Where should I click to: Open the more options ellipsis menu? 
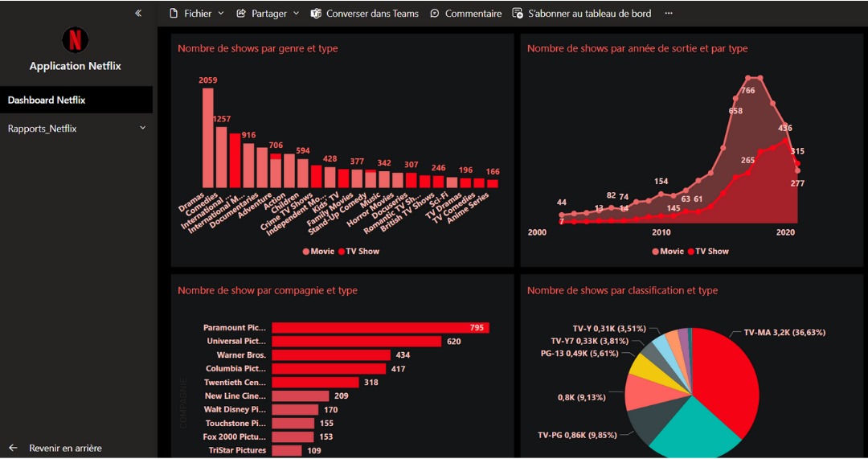click(x=669, y=14)
